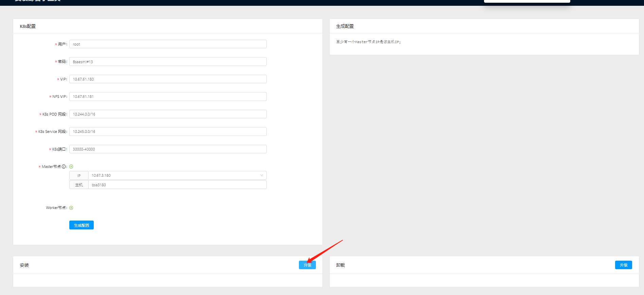Open the Master node IP dropdown
The width and height of the screenshot is (644, 295).
tap(177, 175)
